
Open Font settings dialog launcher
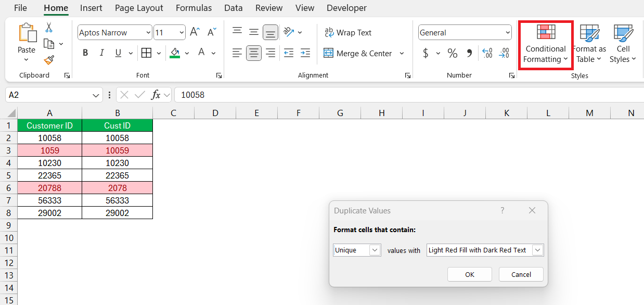click(x=219, y=75)
